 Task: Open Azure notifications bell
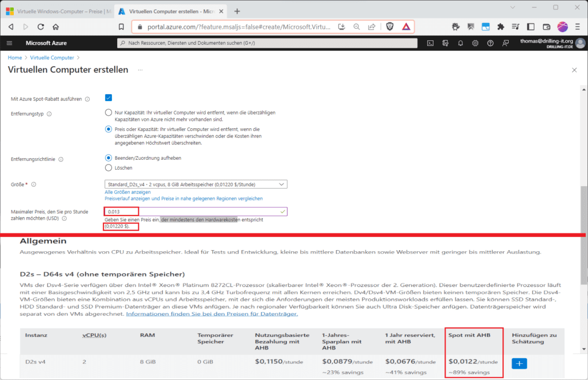point(460,43)
